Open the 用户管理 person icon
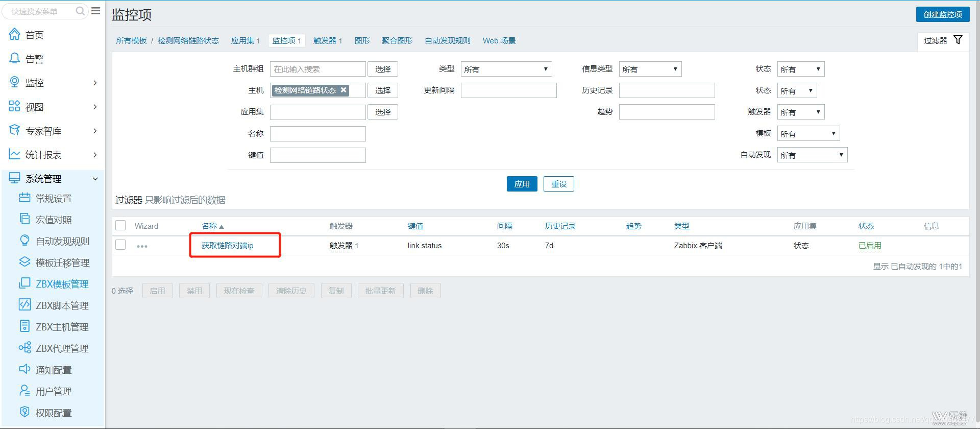 pyautogui.click(x=24, y=391)
